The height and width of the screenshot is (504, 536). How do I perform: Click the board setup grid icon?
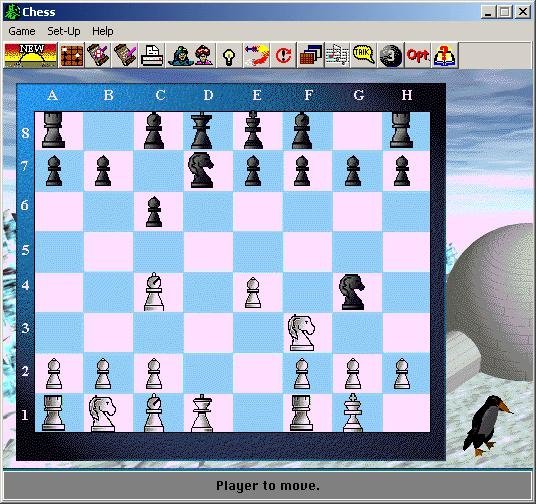pos(72,55)
